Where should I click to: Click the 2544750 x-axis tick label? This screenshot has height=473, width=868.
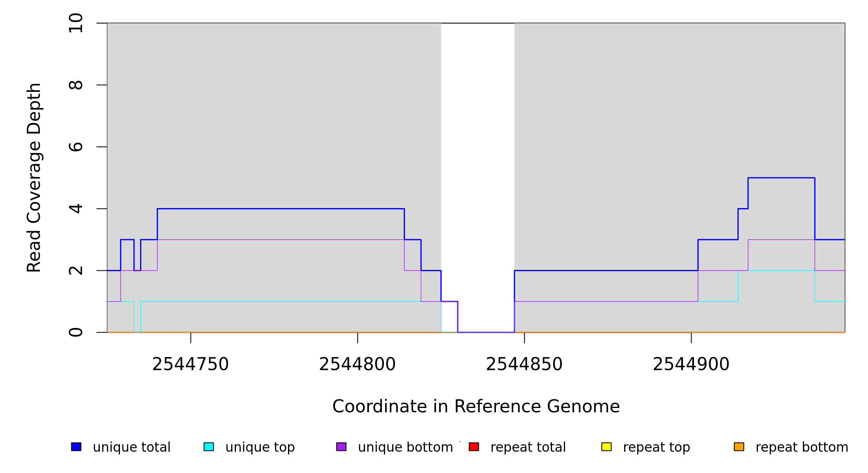tap(191, 365)
